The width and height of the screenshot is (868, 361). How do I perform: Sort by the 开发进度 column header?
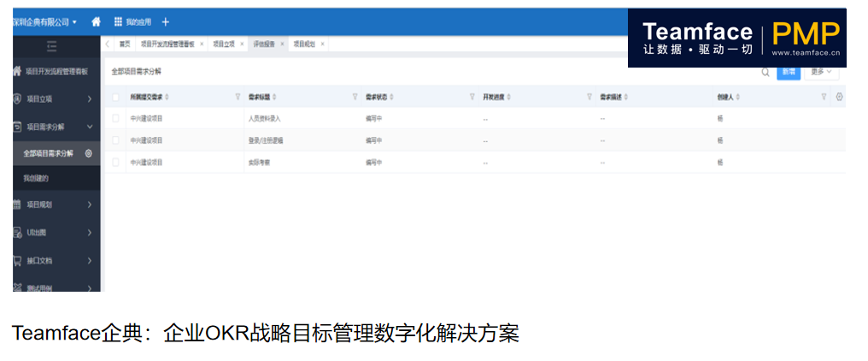pyautogui.click(x=494, y=97)
